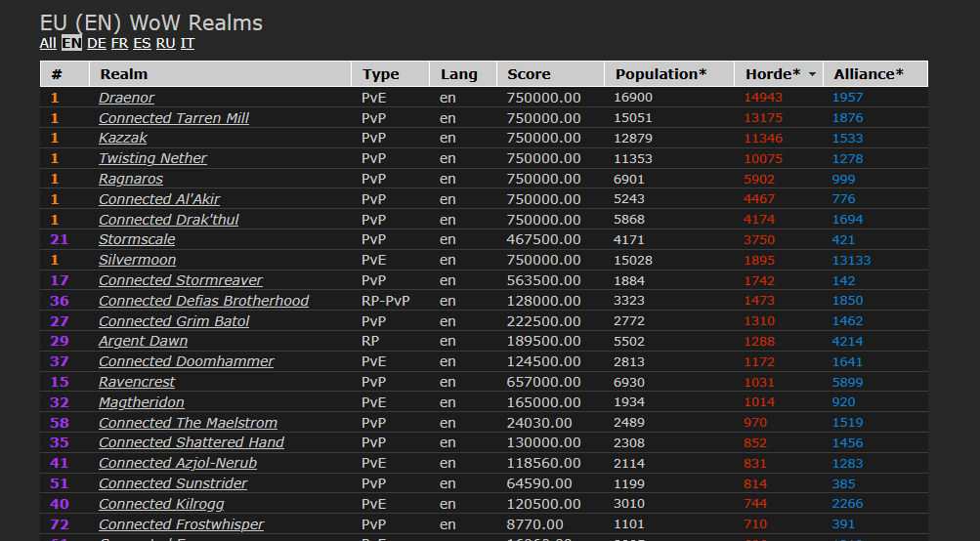
Task: Click the score 24030.00
Action: pos(539,423)
